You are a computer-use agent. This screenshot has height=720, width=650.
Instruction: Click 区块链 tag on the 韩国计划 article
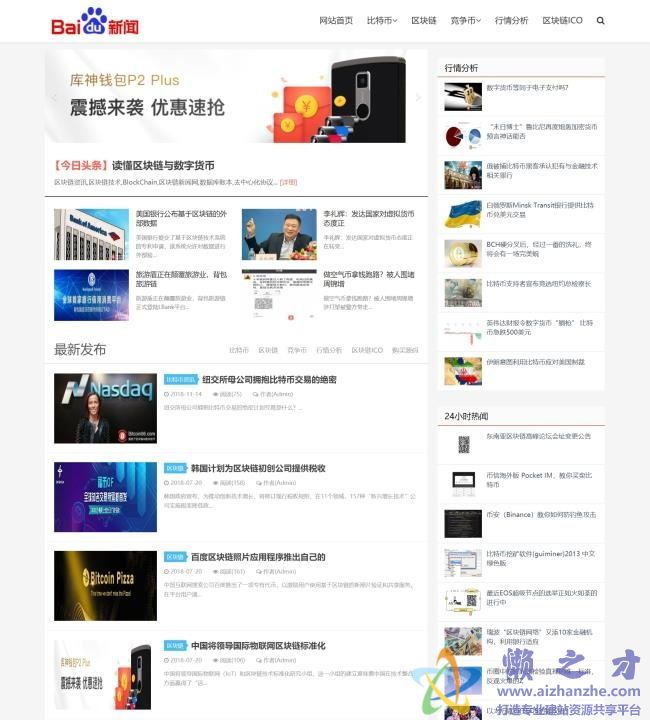tap(175, 468)
